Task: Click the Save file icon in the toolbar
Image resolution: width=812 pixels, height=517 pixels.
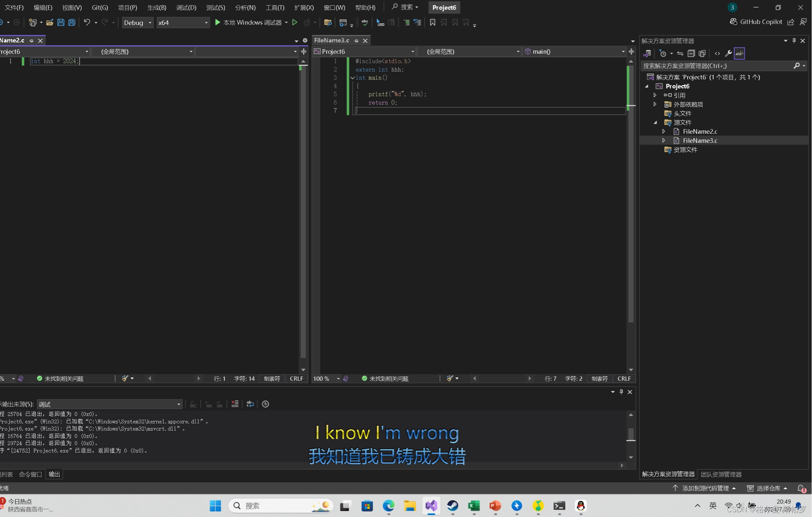Action: point(61,23)
